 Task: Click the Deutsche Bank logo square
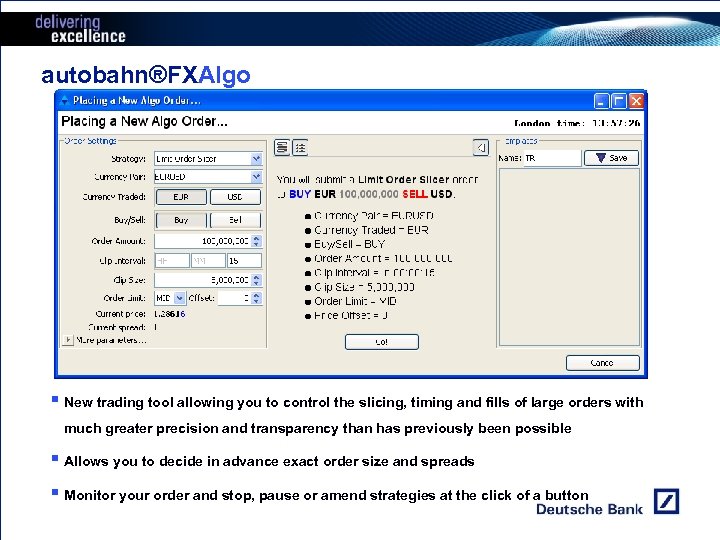point(666,501)
